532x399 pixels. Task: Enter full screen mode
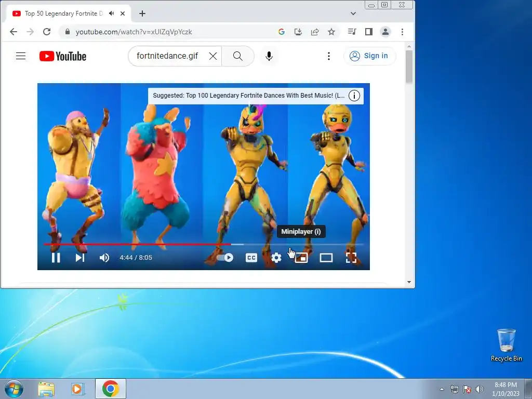(351, 258)
